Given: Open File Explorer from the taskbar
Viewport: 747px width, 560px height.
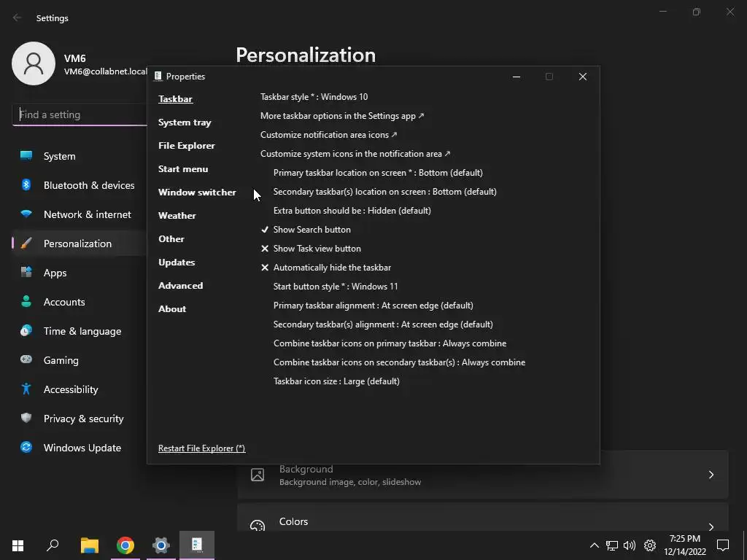Looking at the screenshot, I should 90,545.
